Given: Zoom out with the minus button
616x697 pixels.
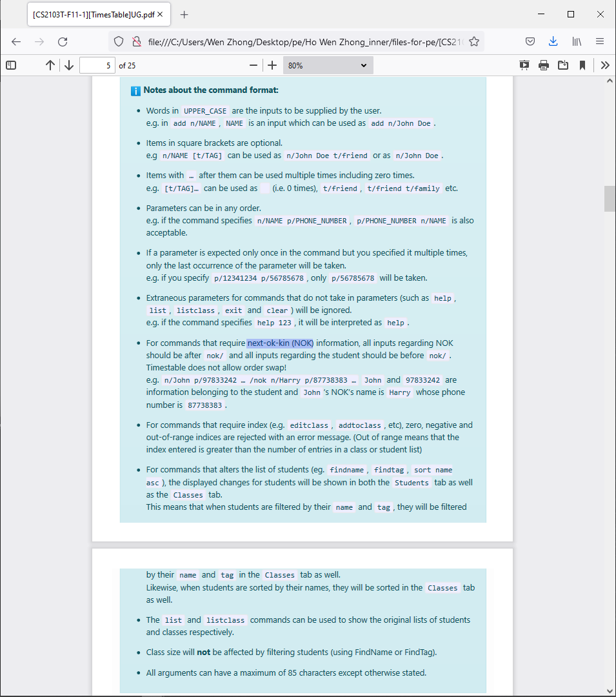Looking at the screenshot, I should [253, 65].
